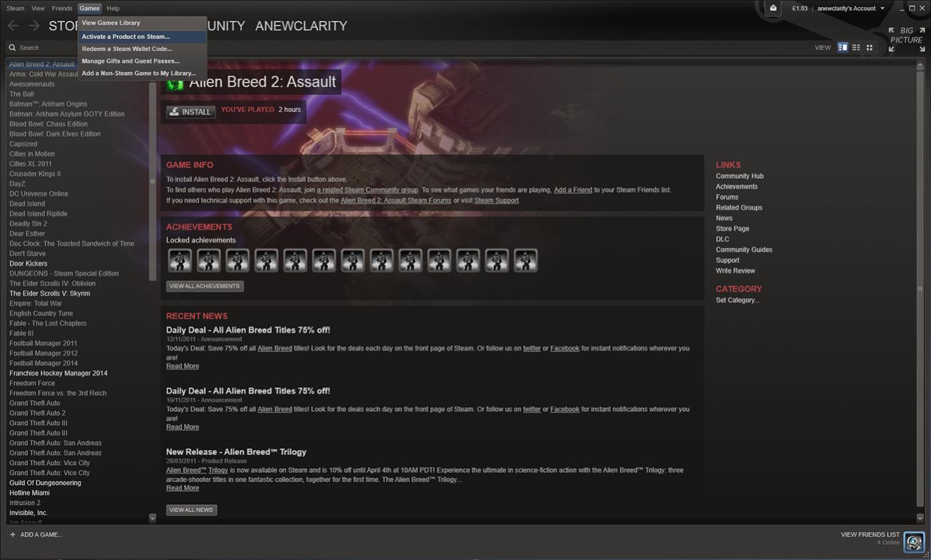Screen dimensions: 931x560
Task: Click a related Steam Community group link
Action: tap(367, 190)
